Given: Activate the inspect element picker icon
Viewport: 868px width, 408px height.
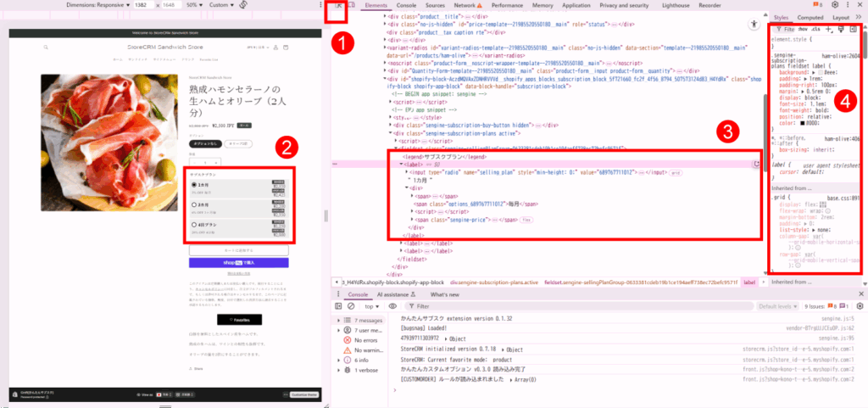Looking at the screenshot, I should tap(339, 5).
